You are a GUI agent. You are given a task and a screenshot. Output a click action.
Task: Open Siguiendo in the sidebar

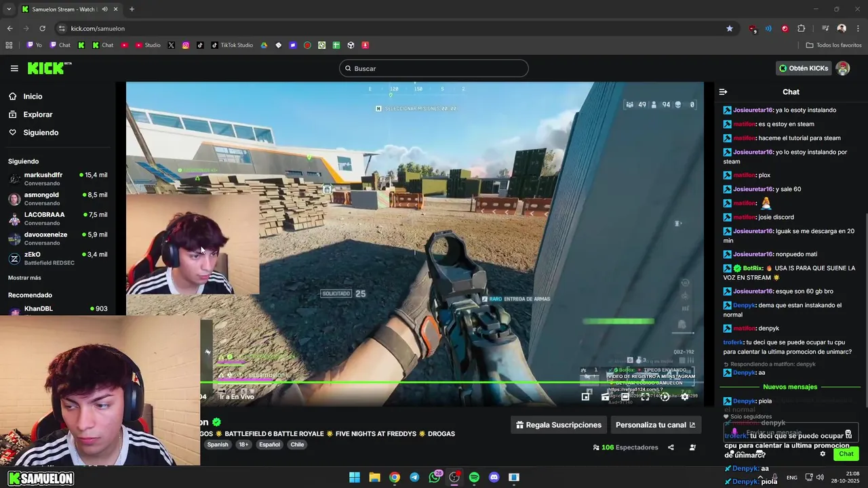point(41,133)
